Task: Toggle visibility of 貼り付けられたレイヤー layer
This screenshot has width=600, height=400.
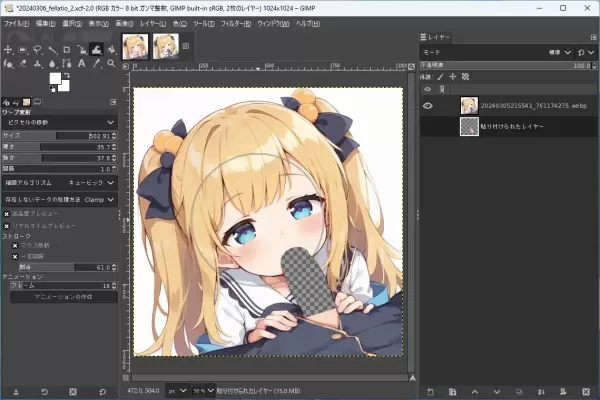Action: coord(428,126)
